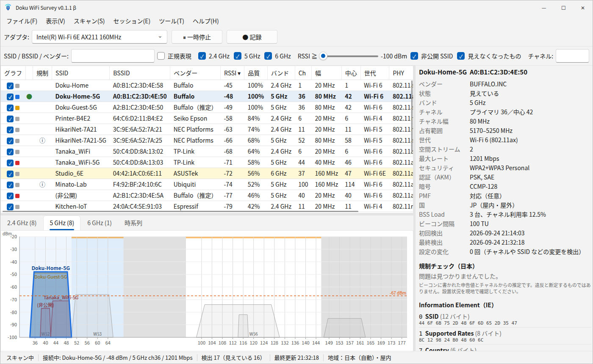Click the orange graph color marker for Doku-Guest-5G
The width and height of the screenshot is (593, 364).
pyautogui.click(x=17, y=108)
